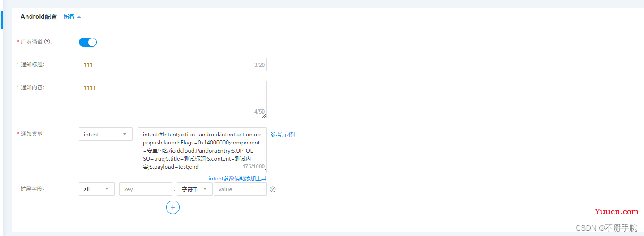Open the intent参数辅助添加工具 link
Screen dimensions: 644x236
click(x=237, y=179)
